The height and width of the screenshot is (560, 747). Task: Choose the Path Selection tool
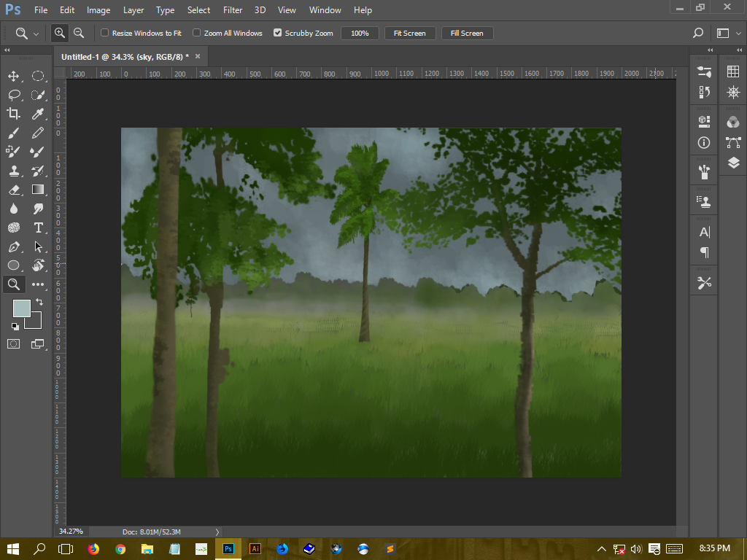click(x=38, y=246)
